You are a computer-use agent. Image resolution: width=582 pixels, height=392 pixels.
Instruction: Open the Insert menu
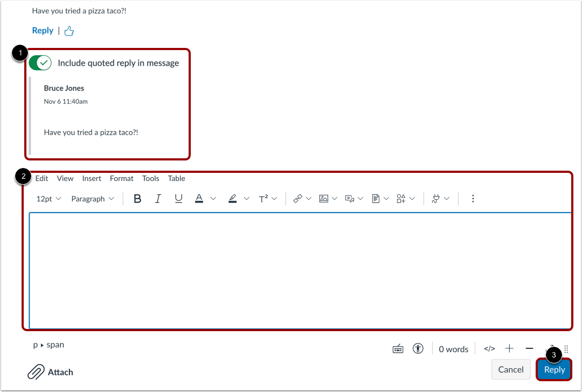pos(91,178)
